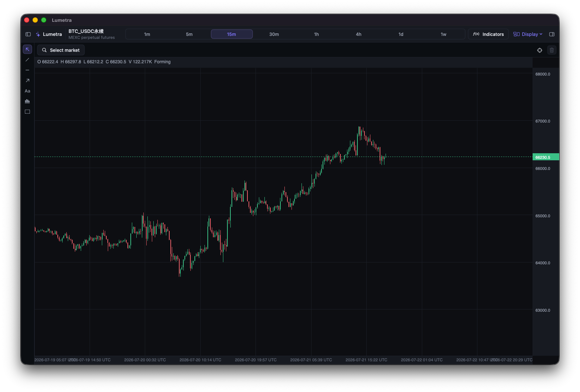
Task: Select the cursor pointer tool
Action: tap(27, 50)
